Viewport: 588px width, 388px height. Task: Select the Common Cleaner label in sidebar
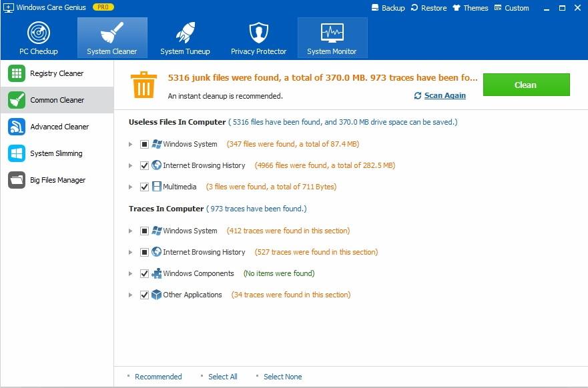pos(57,100)
